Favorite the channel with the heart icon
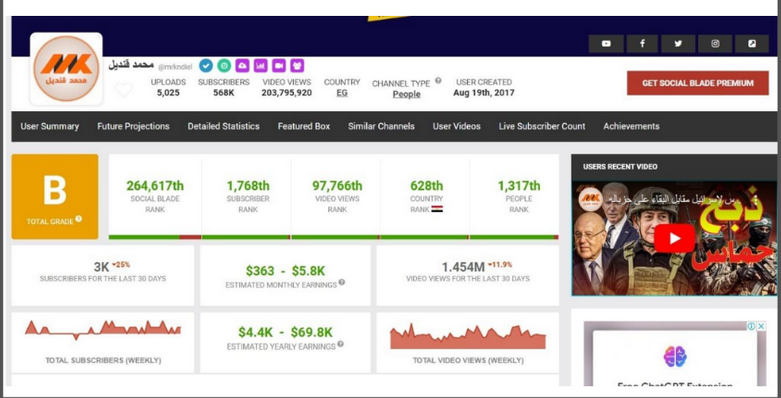 pyautogui.click(x=124, y=90)
